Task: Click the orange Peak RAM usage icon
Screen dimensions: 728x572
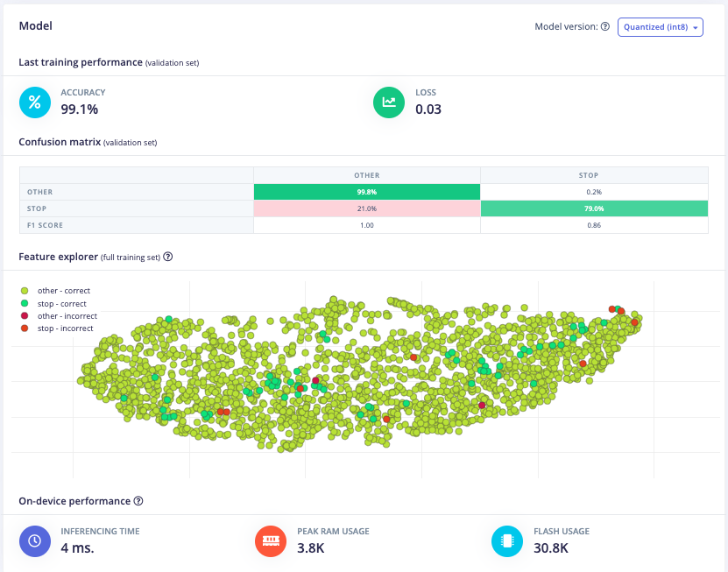Action: click(x=271, y=540)
